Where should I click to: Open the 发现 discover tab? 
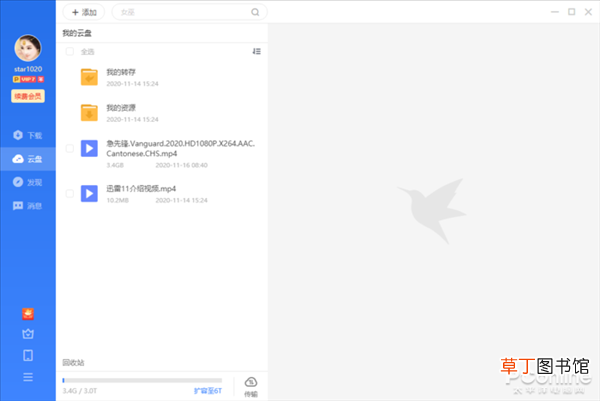(28, 182)
